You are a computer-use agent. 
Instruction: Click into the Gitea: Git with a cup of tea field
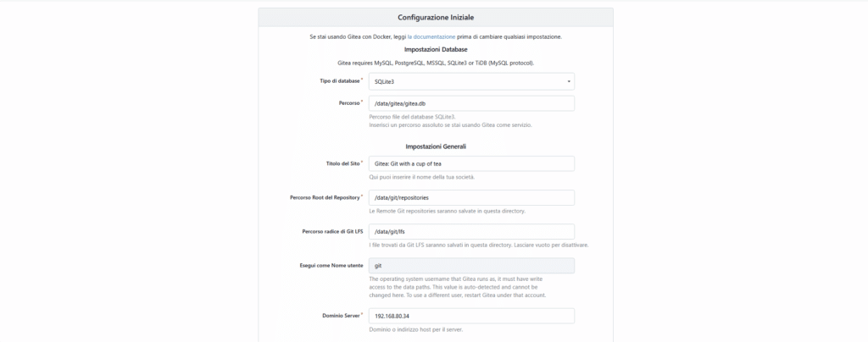coord(471,163)
